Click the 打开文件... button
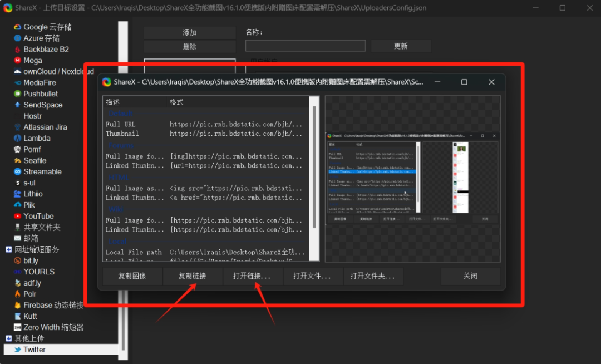Image resolution: width=601 pixels, height=364 pixels. [313, 276]
